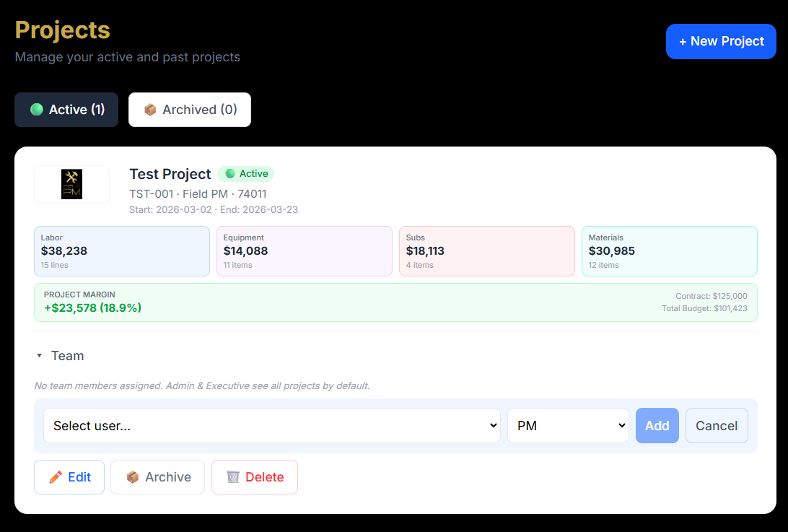Open the "Select user..." dropdown

point(271,425)
